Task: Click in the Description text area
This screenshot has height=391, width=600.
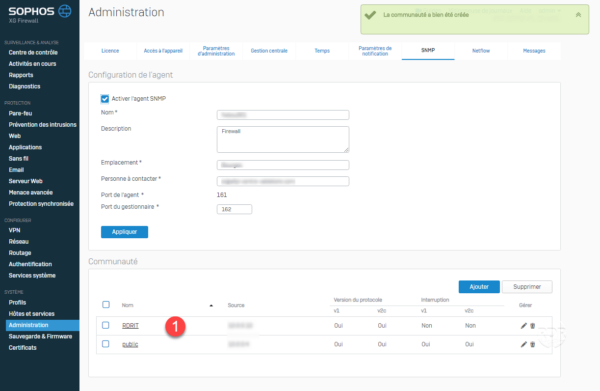Action: tap(283, 140)
